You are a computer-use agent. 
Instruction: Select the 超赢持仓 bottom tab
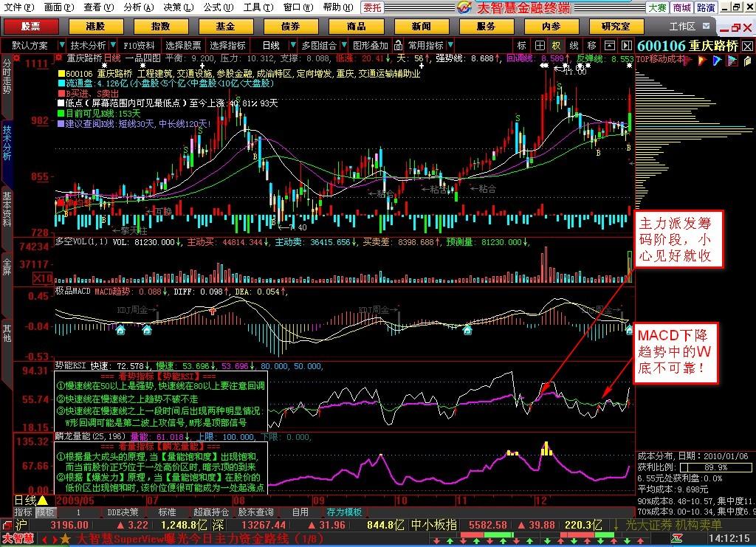[x=211, y=512]
